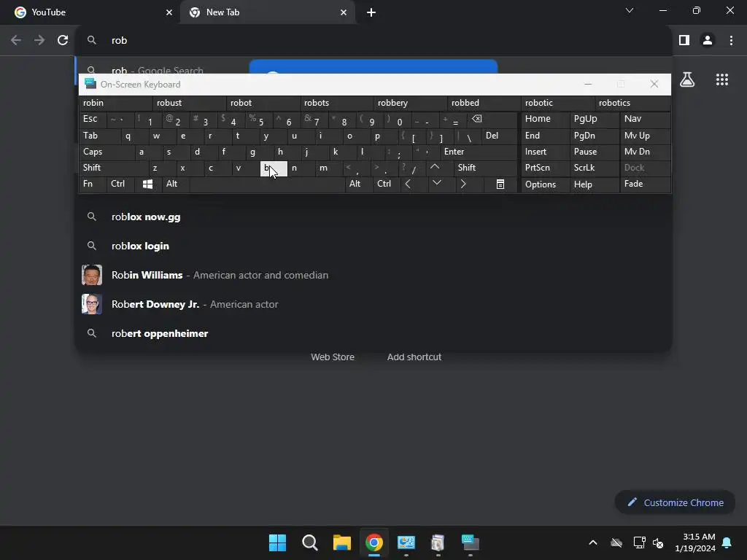Show hidden system tray icons chevron
Screen dimensions: 747x560
[x=592, y=542]
